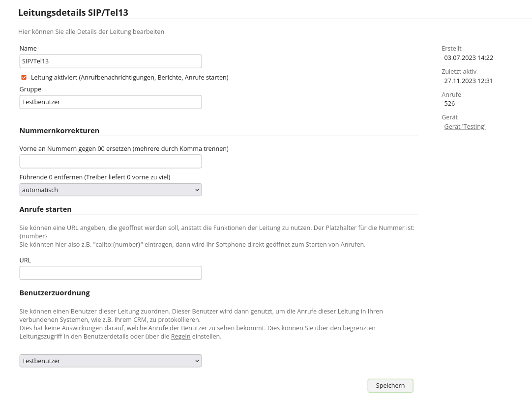
Task: Follow the Gerät 'Testing' link
Action: [465, 127]
